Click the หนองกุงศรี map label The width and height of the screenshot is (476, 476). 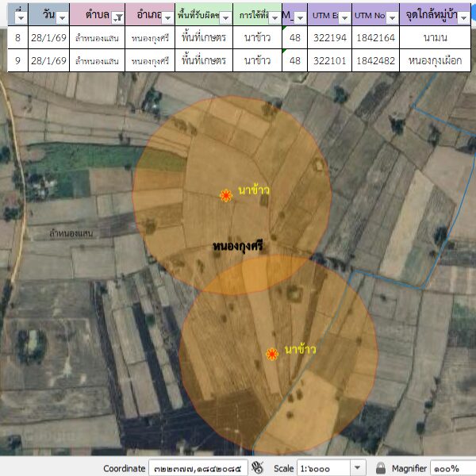pos(238,248)
